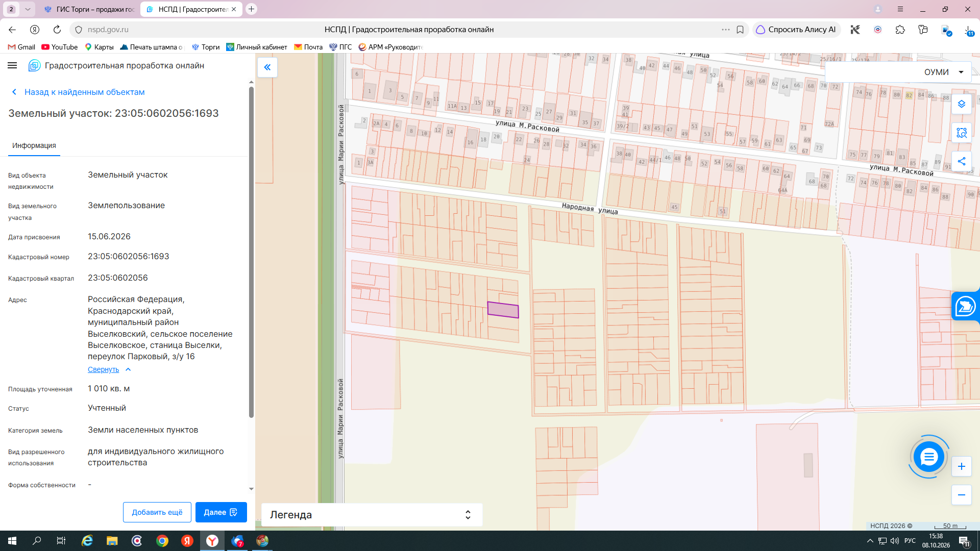Collapse the side panel with double-chevron button
This screenshot has width=980, height=551.
pos(267,67)
